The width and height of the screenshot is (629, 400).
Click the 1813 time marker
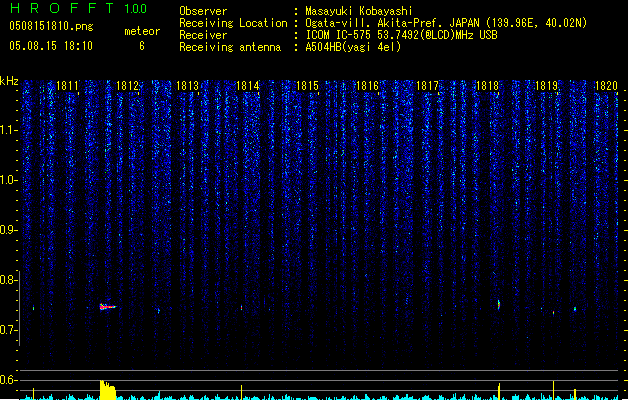(187, 86)
